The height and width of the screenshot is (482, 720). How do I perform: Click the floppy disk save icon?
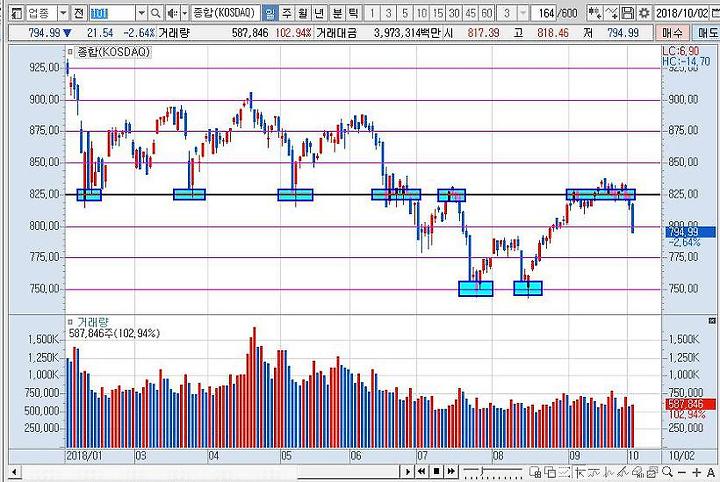coord(627,13)
